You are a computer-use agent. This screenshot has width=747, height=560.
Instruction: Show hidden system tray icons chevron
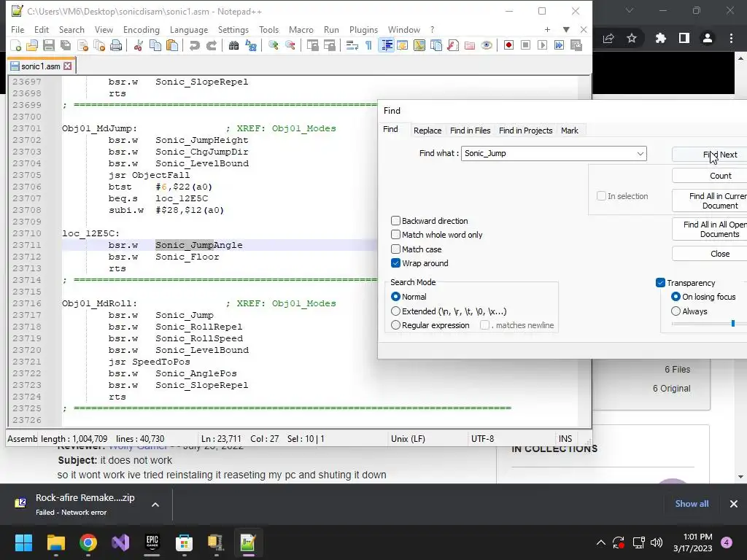tap(601, 542)
